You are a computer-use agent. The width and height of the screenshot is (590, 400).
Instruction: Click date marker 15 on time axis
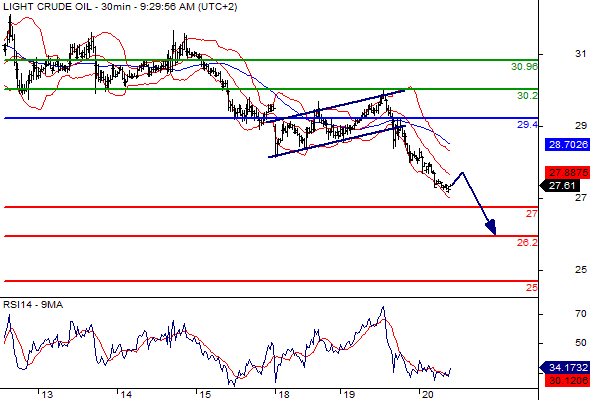click(x=205, y=394)
